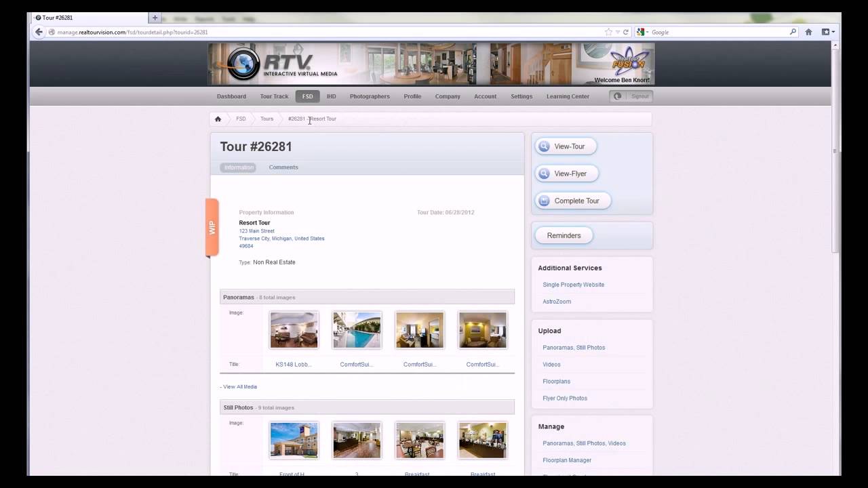
Task: Open the Google search engine selector dropdown
Action: tap(642, 32)
